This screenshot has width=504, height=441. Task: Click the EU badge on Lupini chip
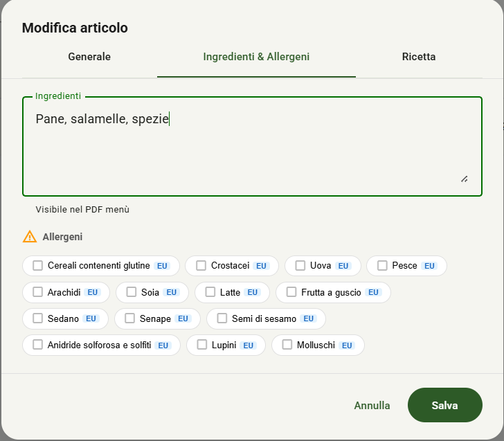point(248,345)
